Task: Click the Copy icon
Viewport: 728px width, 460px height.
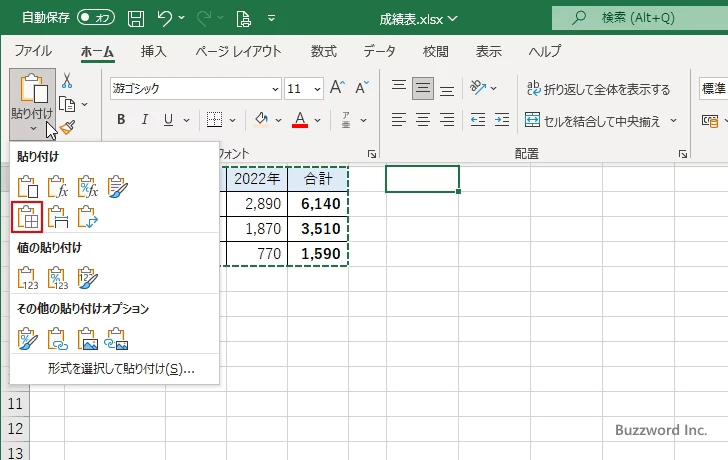Action: pos(67,104)
